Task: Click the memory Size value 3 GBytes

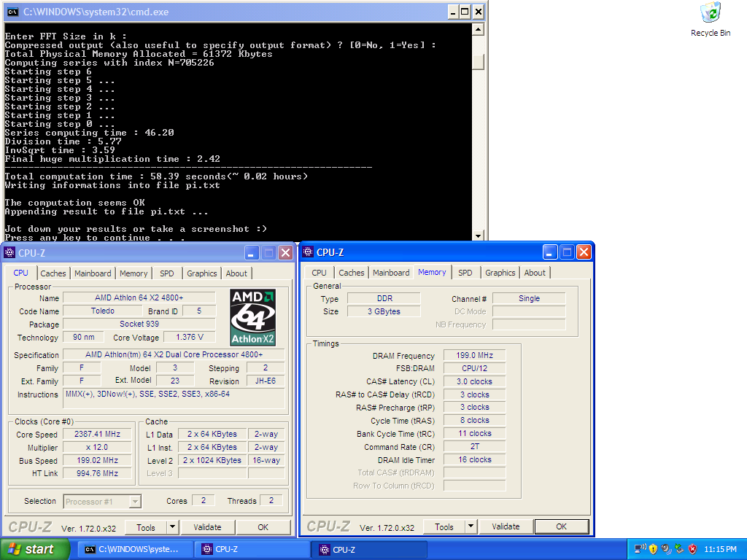Action: point(384,311)
